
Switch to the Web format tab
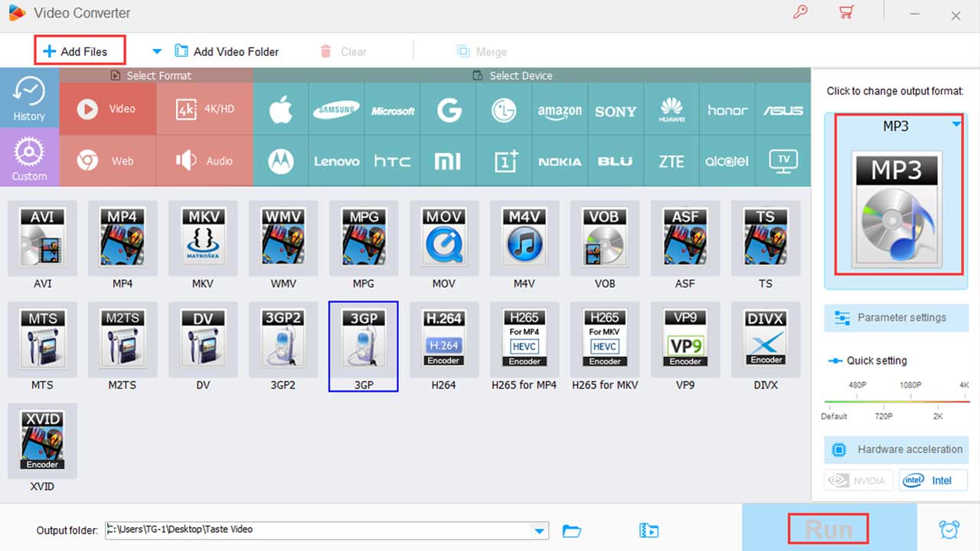click(x=107, y=161)
